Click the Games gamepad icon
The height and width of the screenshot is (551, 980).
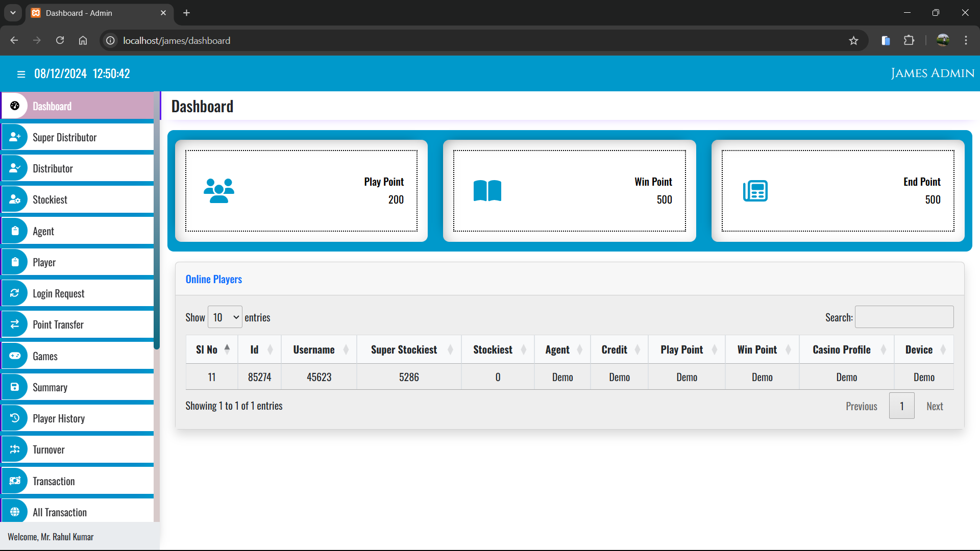[x=15, y=356]
